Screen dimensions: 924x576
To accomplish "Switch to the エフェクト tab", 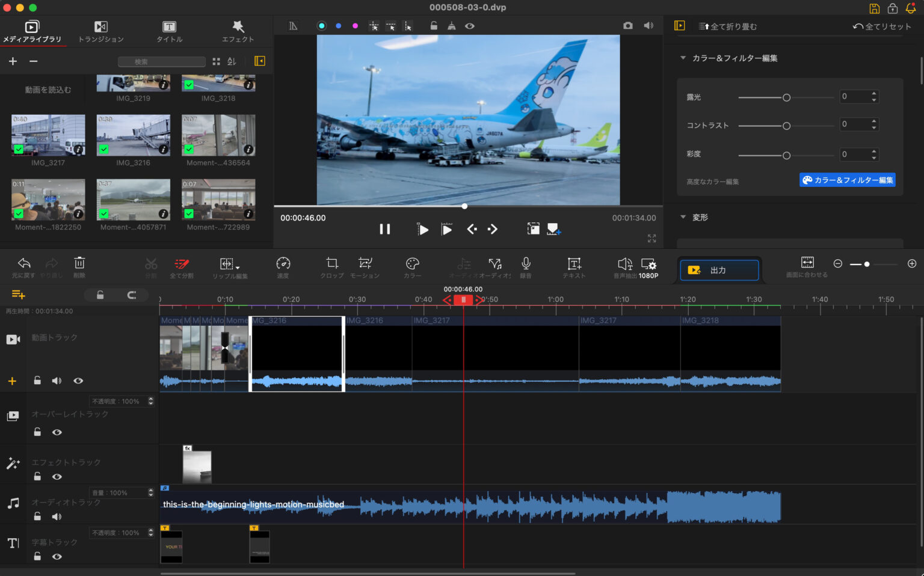I will (x=238, y=31).
